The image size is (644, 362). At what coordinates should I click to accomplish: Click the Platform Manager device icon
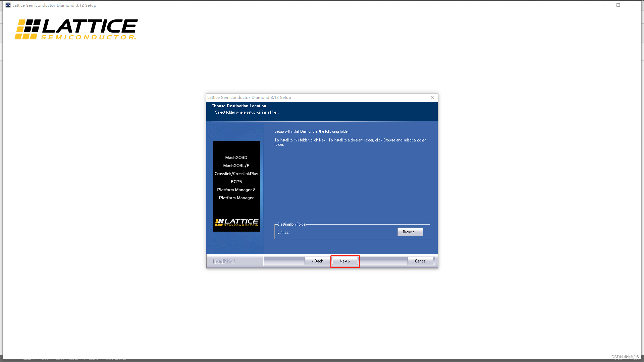[x=236, y=197]
